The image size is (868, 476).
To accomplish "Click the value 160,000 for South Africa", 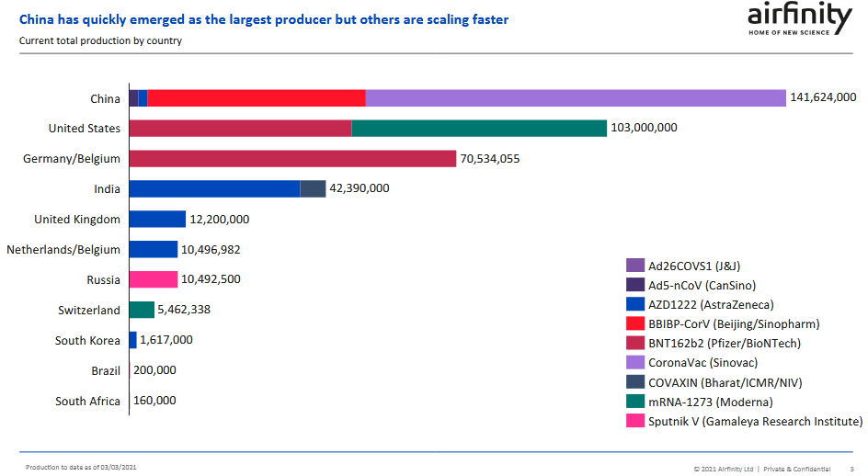I will pyautogui.click(x=154, y=400).
